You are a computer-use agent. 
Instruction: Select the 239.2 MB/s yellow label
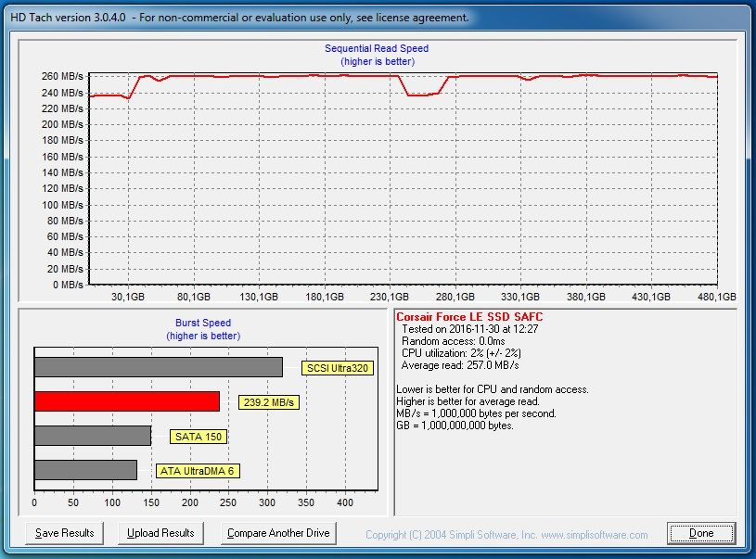pyautogui.click(x=268, y=402)
